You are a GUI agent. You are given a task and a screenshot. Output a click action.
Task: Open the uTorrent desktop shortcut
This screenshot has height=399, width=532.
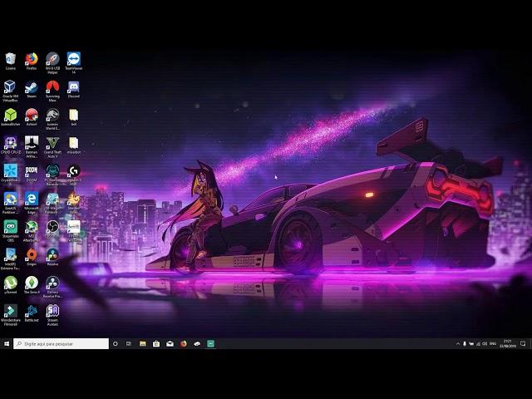(11, 285)
